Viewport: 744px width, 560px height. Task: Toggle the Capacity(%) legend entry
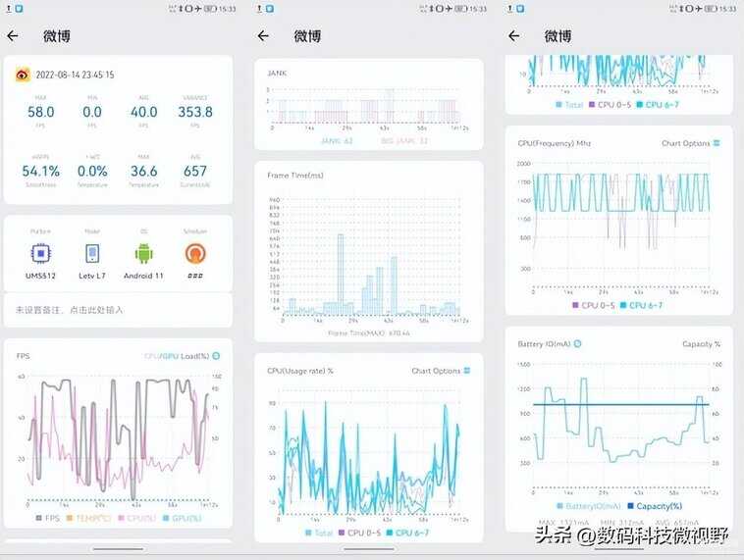[x=656, y=506]
